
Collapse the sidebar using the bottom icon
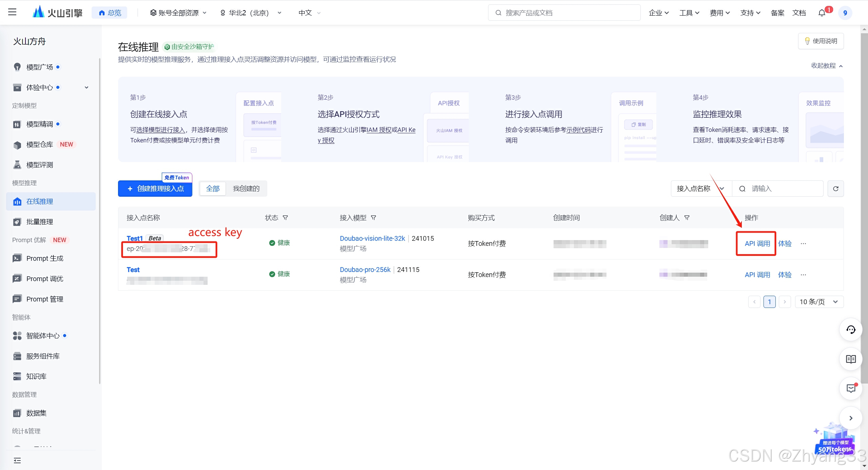click(x=17, y=460)
